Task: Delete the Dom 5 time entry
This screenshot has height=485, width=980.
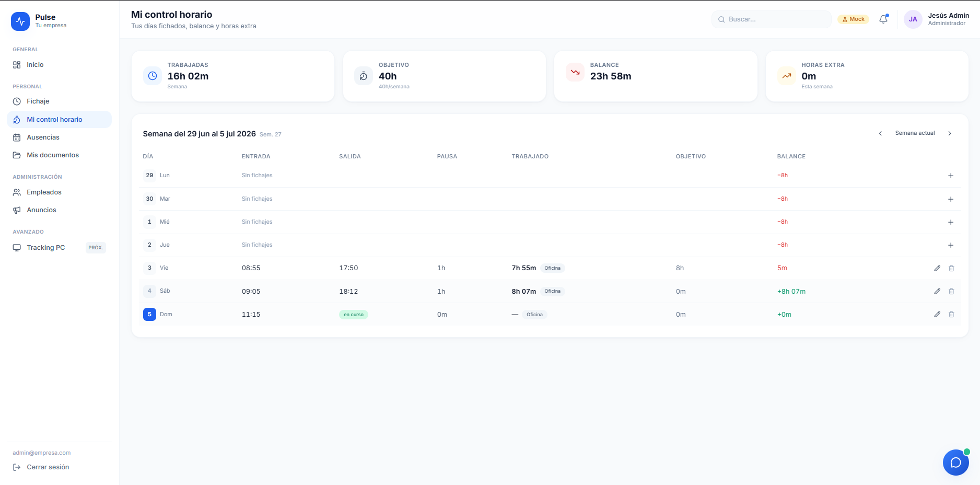Action: pyautogui.click(x=951, y=314)
